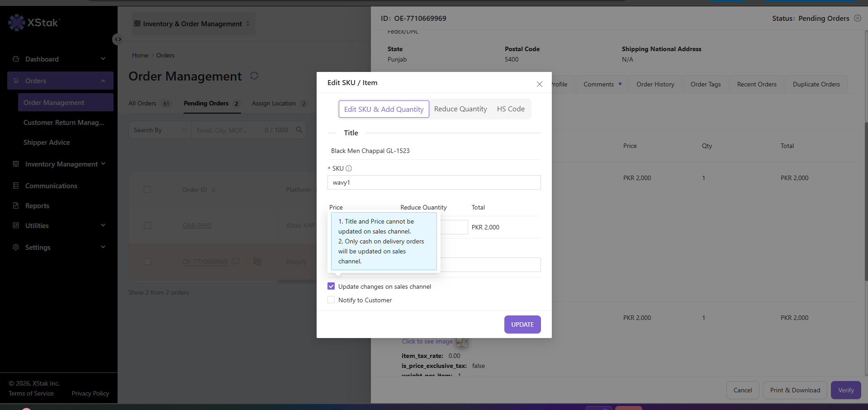
Task: Open order link OAB-9990
Action: (x=197, y=225)
